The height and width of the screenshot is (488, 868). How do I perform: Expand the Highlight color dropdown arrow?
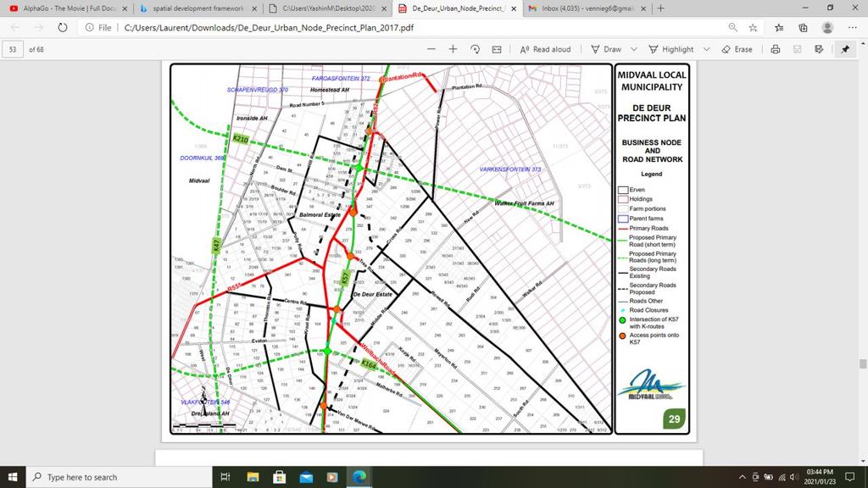pos(706,49)
